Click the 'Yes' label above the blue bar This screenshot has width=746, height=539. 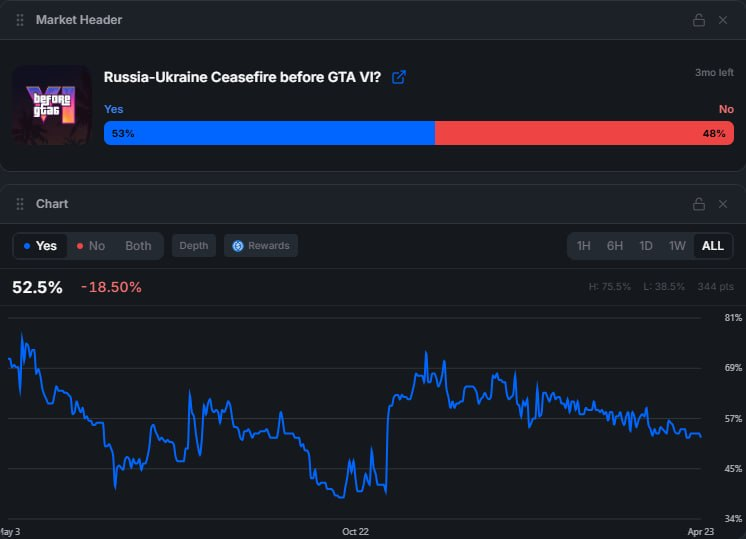coord(114,109)
